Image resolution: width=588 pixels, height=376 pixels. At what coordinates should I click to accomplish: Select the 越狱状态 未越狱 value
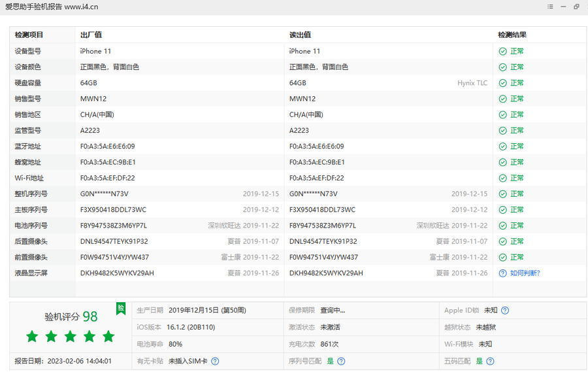coord(486,327)
